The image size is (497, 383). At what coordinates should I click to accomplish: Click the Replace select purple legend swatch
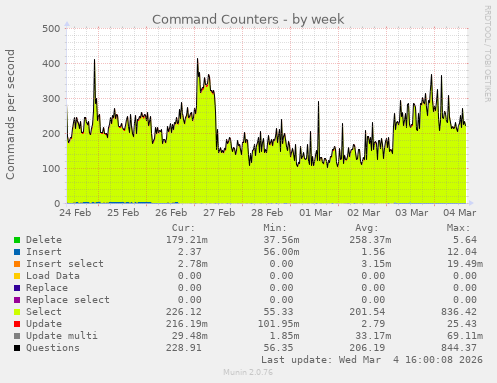[17, 300]
